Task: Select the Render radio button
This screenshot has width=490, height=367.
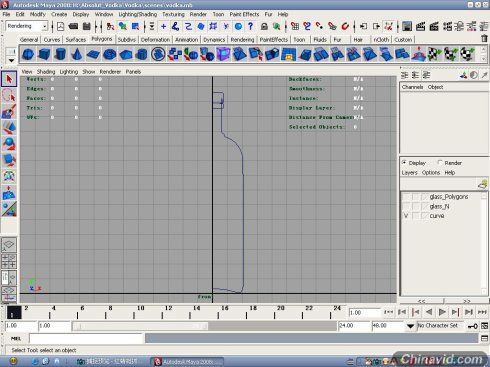Action: pos(440,163)
